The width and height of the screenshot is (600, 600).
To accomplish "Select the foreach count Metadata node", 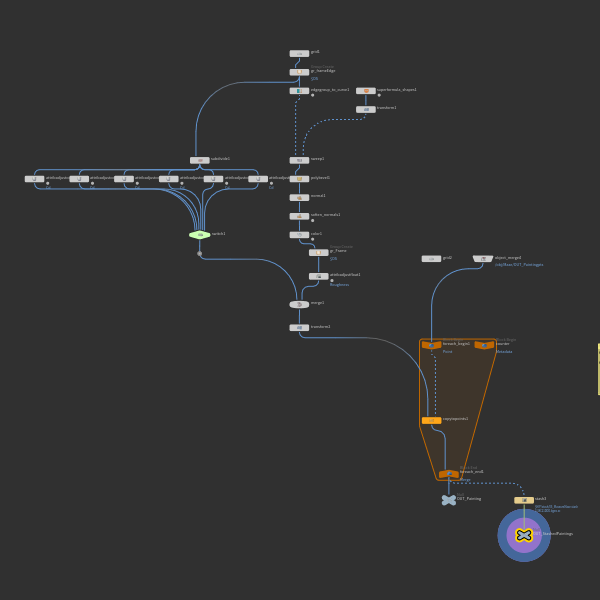I will coord(484,345).
